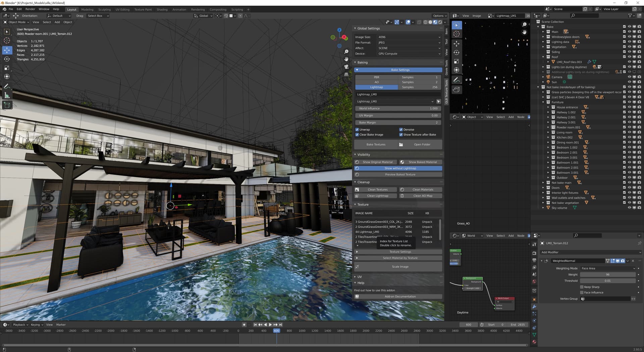Toggle Show Texture after Bake checkbox
This screenshot has height=352, width=644.
(x=401, y=134)
